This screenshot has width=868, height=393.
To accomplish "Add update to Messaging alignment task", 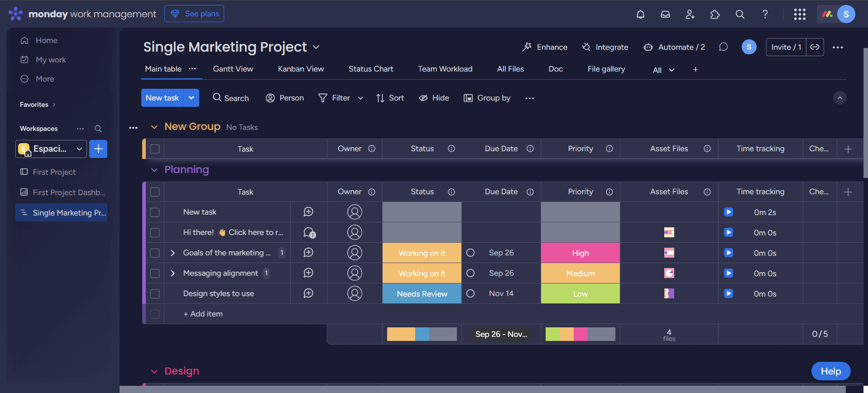I will pos(308,273).
